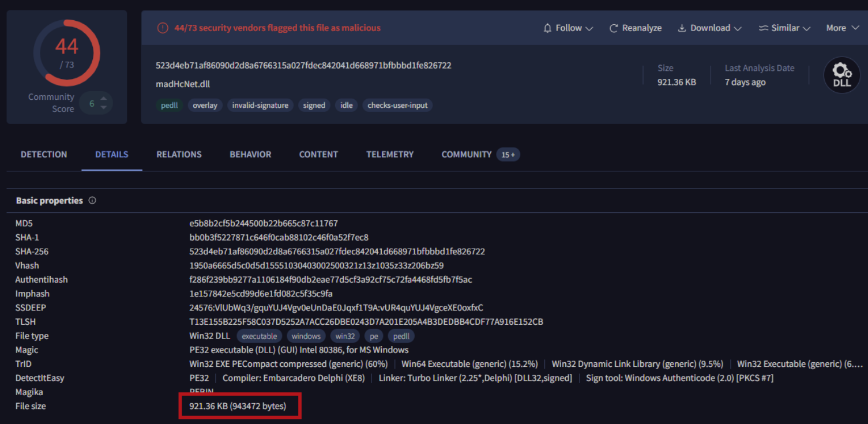Click the Reanalyze refresh icon

pos(614,28)
